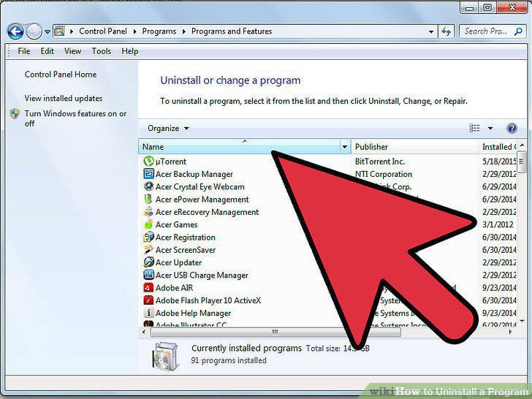This screenshot has height=399, width=532.
Task: Expand the address bar history dropdown
Action: pyautogui.click(x=431, y=31)
